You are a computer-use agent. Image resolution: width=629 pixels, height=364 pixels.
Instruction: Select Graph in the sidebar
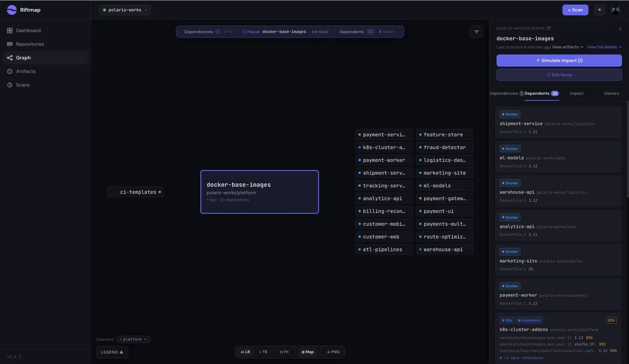[45, 58]
